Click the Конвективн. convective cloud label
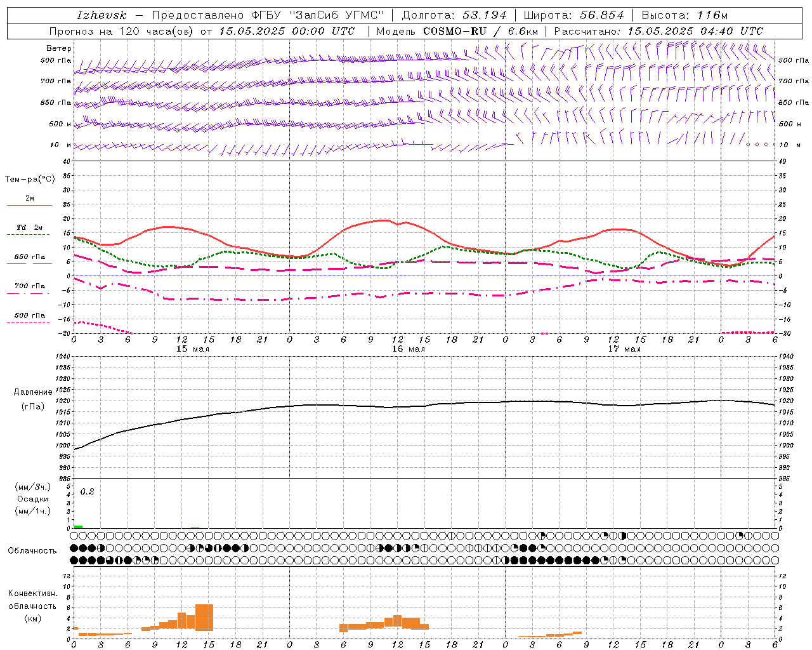Image resolution: width=812 pixels, height=650 pixels. click(32, 594)
